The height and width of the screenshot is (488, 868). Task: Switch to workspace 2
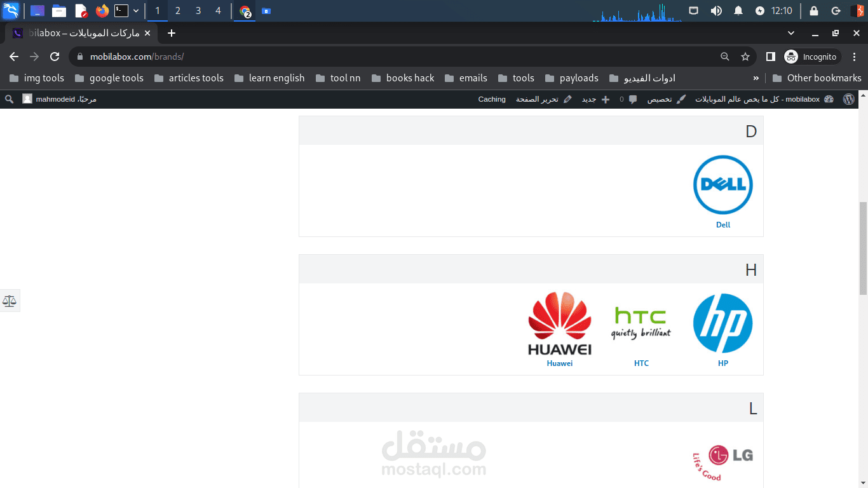coord(177,11)
